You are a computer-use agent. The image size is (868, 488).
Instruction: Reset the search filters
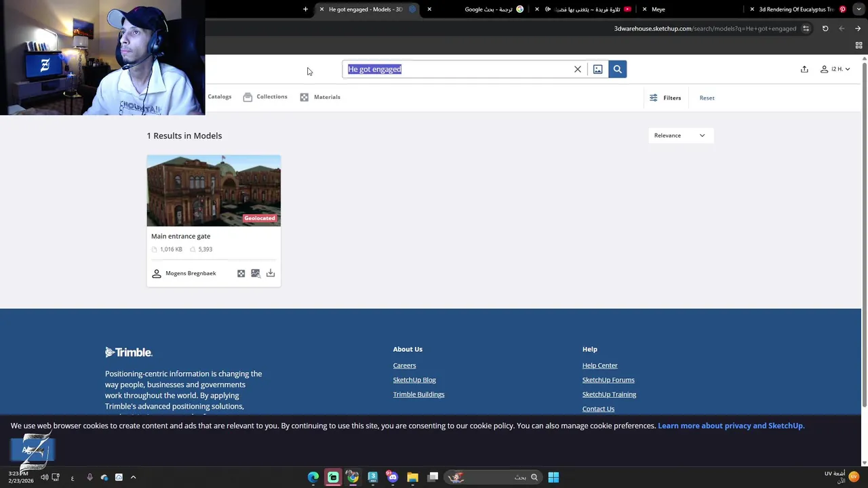tap(707, 98)
